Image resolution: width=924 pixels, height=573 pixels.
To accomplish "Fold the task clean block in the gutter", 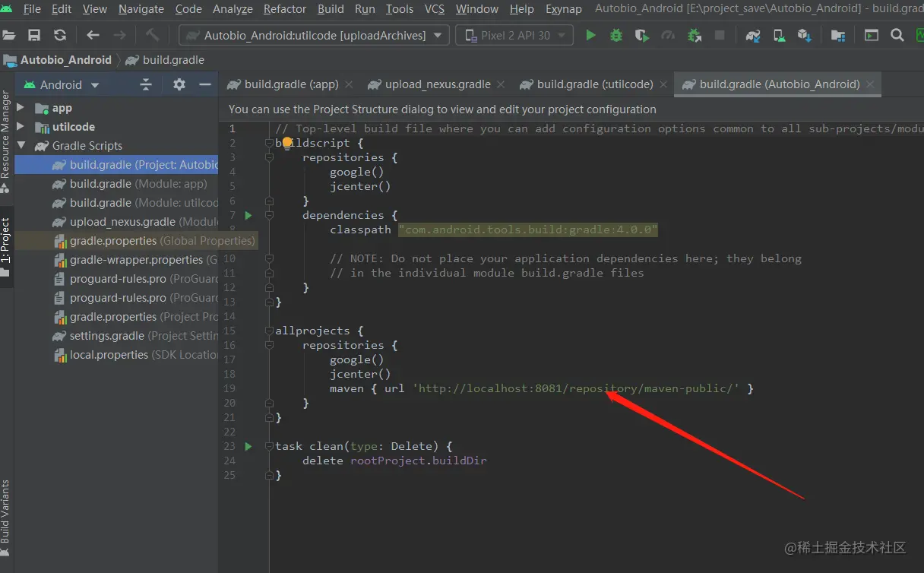I will tap(269, 446).
